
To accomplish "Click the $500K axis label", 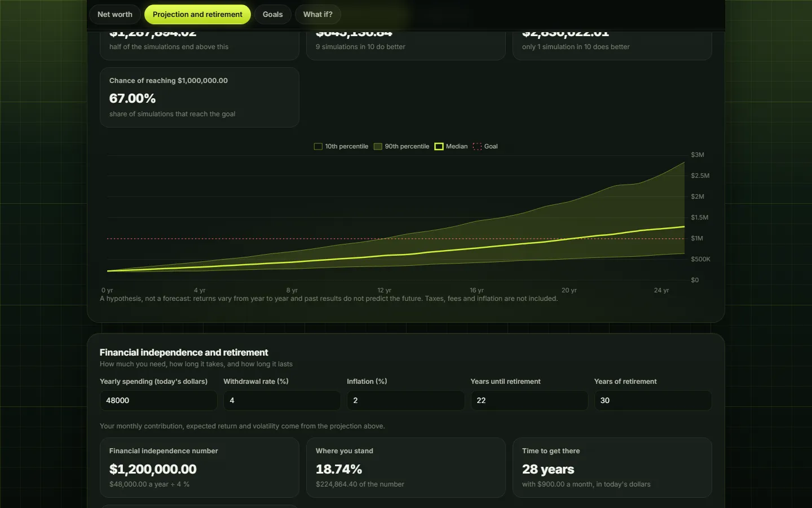I will [700, 259].
